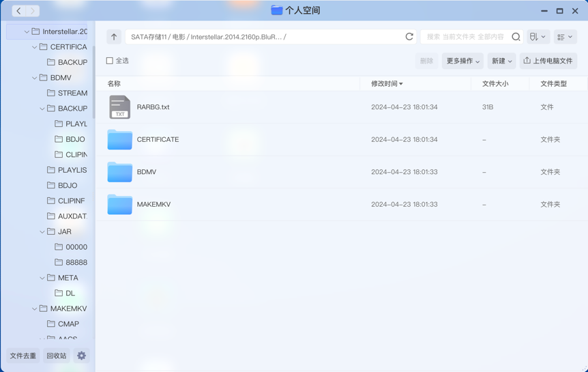This screenshot has height=372, width=588.
Task: Click the BDMV folder icon in list
Action: pyautogui.click(x=119, y=172)
